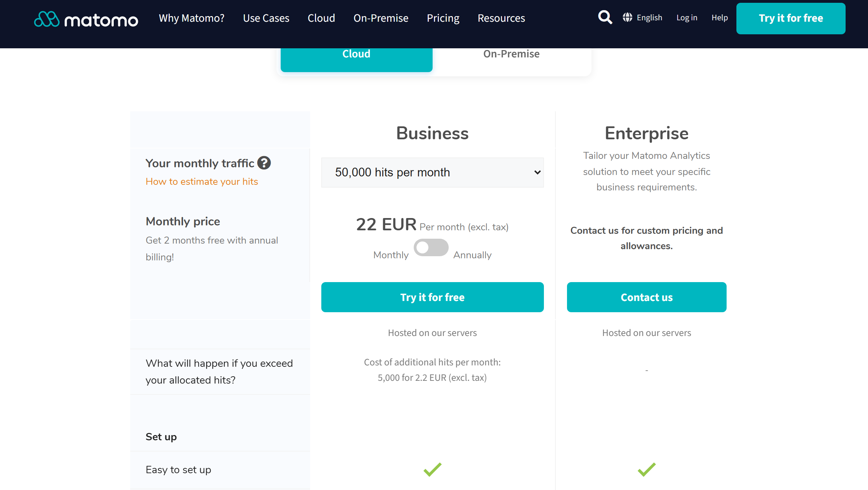Open the Use Cases menu
The height and width of the screenshot is (490, 868).
point(266,18)
